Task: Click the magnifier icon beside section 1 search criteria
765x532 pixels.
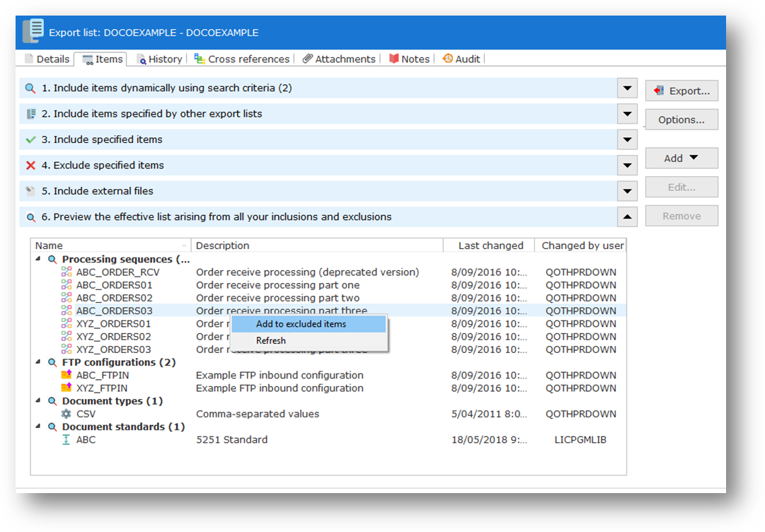Action: click(x=30, y=88)
